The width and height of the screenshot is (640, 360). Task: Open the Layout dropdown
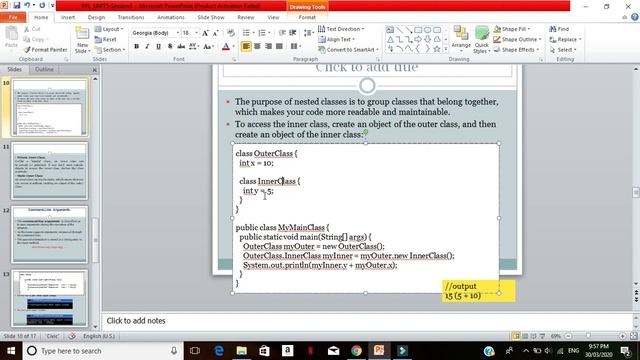[x=109, y=29]
